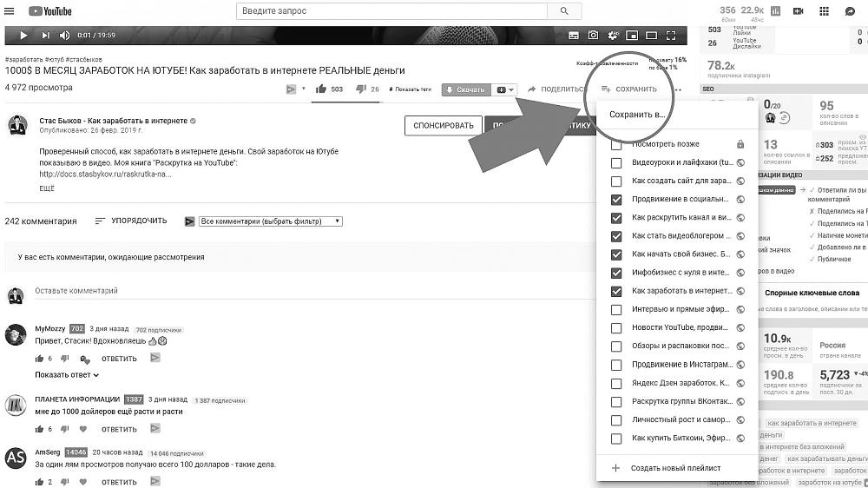The image size is (868, 488).
Task: Play the video
Action: tap(23, 36)
